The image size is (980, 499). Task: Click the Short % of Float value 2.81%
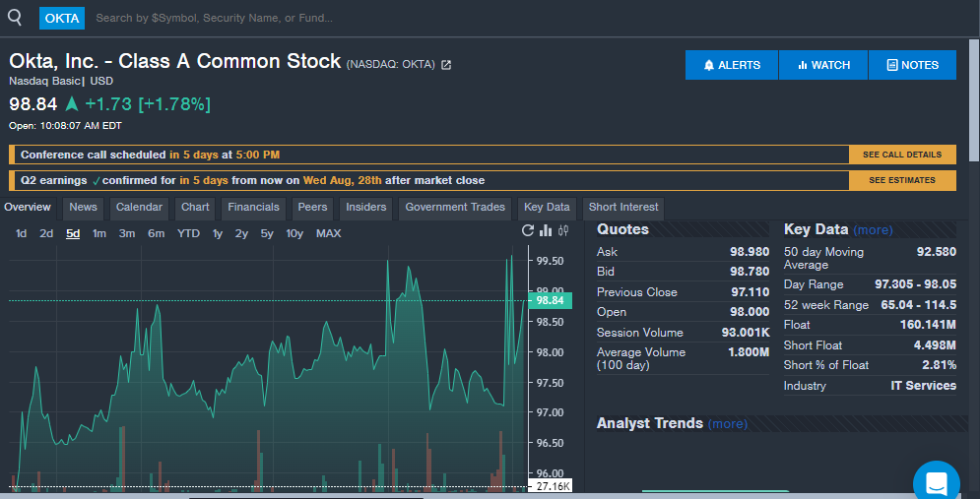click(x=939, y=365)
